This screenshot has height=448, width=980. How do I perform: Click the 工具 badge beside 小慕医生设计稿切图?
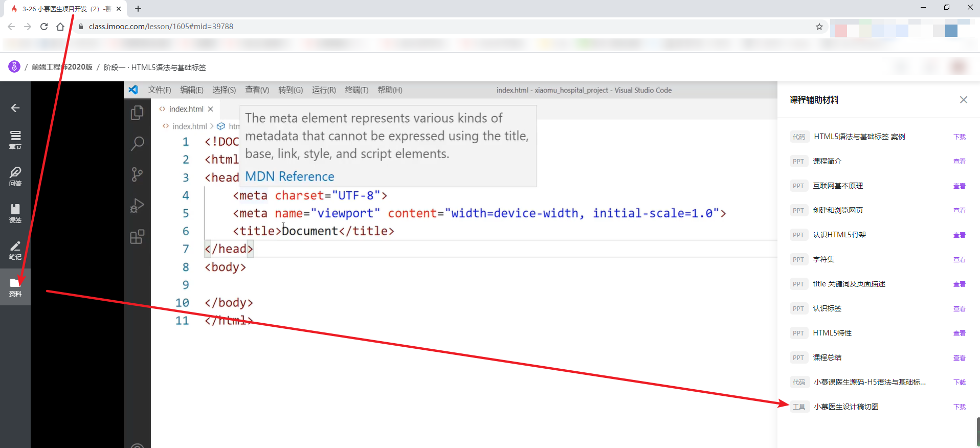(799, 407)
